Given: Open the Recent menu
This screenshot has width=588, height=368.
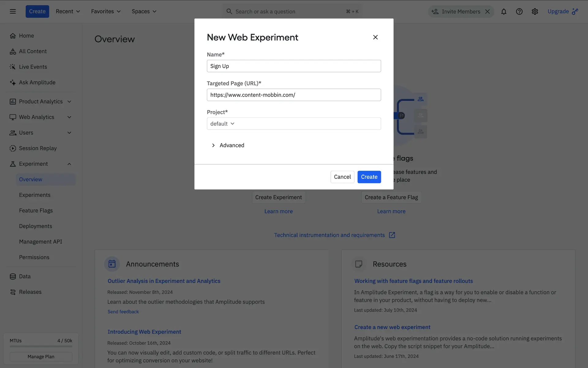Looking at the screenshot, I should [x=68, y=11].
